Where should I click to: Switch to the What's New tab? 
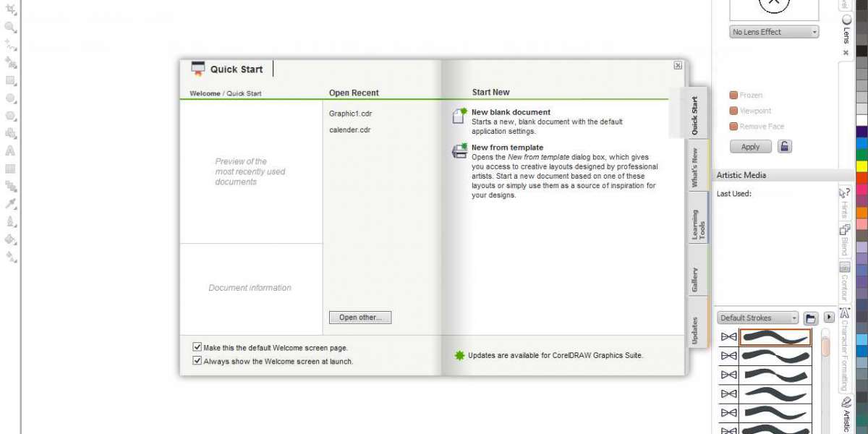tap(694, 168)
